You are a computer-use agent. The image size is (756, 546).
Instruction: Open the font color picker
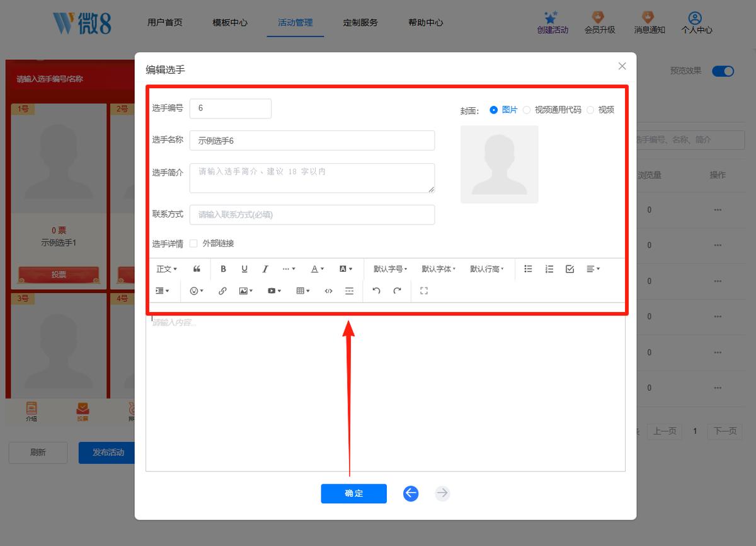click(x=318, y=269)
